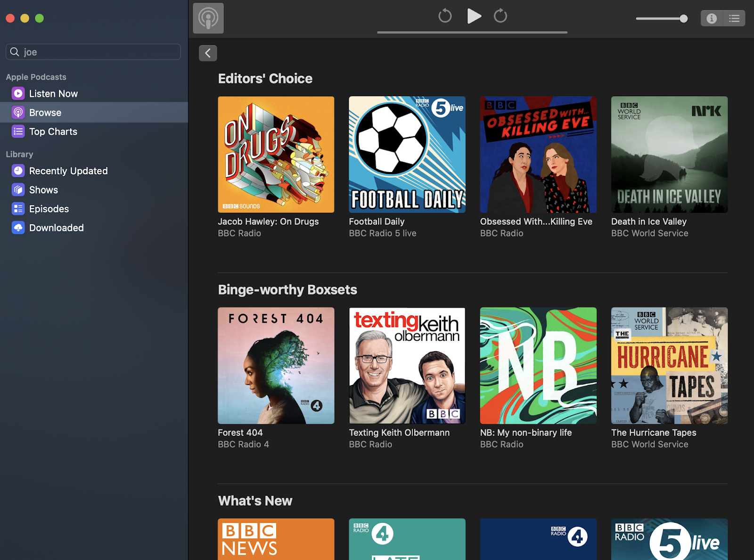Viewport: 754px width, 560px height.
Task: Maximize the window with green button
Action: (40, 18)
